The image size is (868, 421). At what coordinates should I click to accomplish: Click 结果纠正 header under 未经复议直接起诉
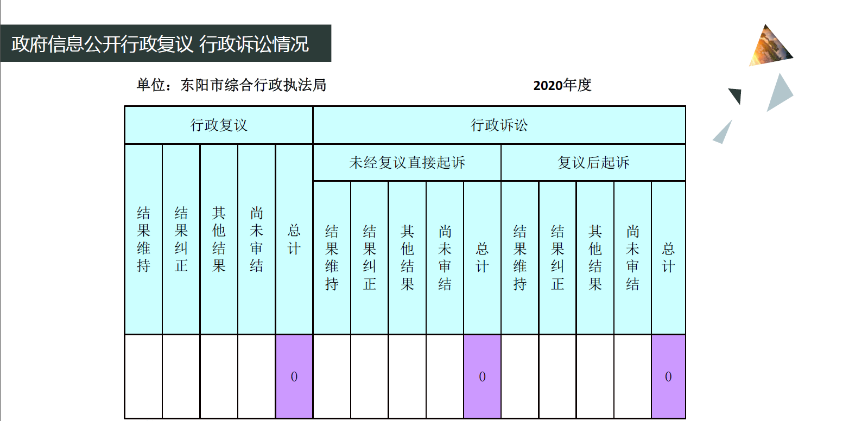[370, 258]
